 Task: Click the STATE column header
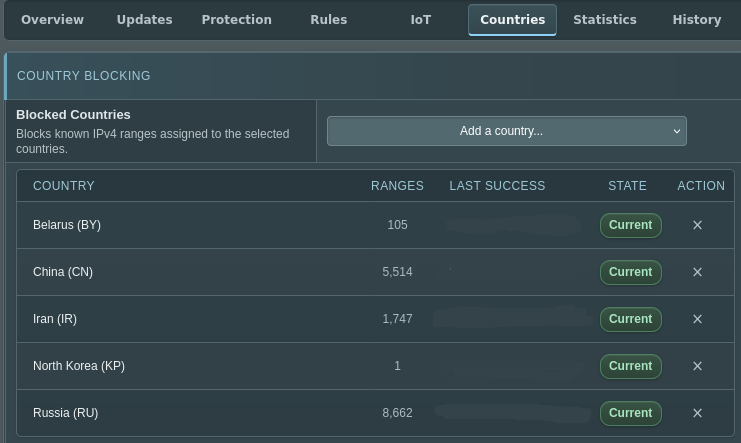tap(627, 186)
